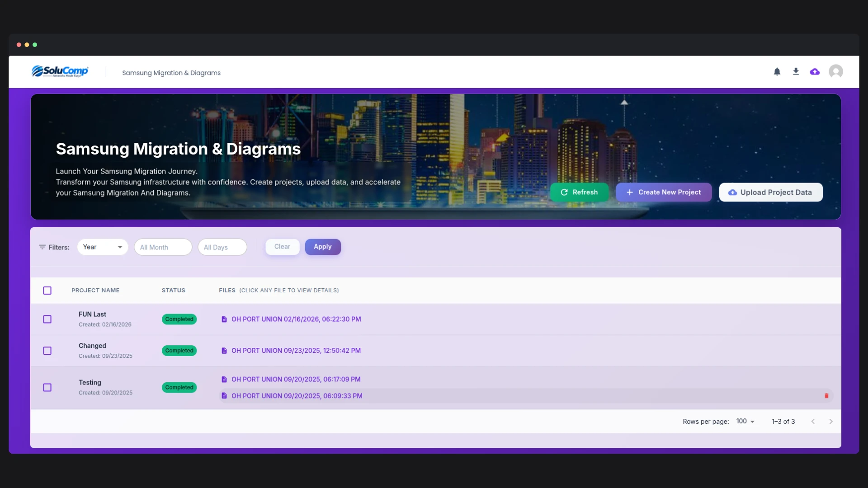
Task: Click the STATUS column header
Action: pyautogui.click(x=174, y=291)
